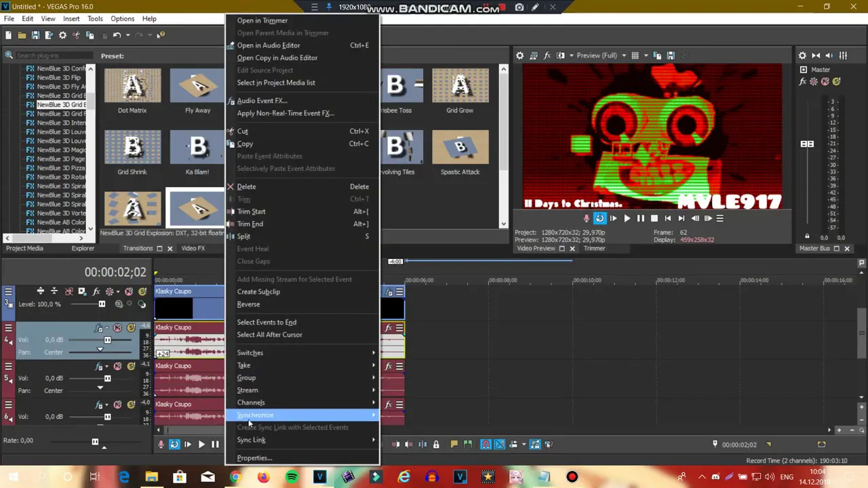
Task: Select NewBlue 3D Flip in plug-in list
Action: click(58, 78)
